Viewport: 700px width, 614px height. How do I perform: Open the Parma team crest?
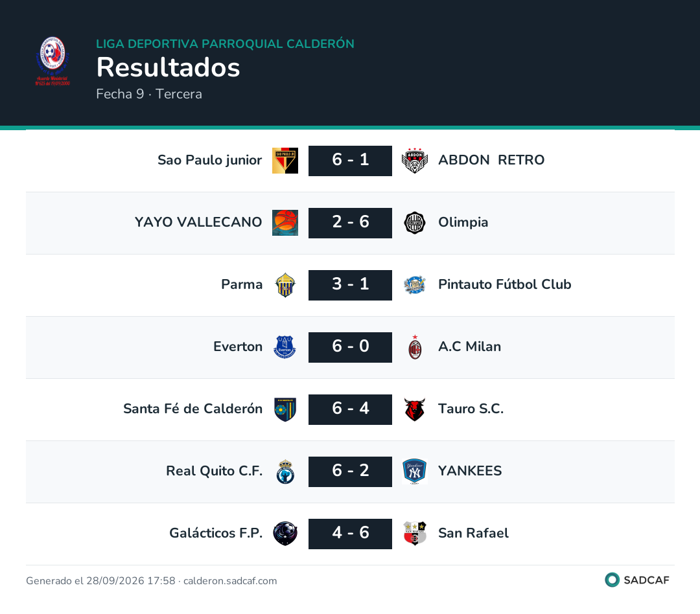(x=285, y=285)
